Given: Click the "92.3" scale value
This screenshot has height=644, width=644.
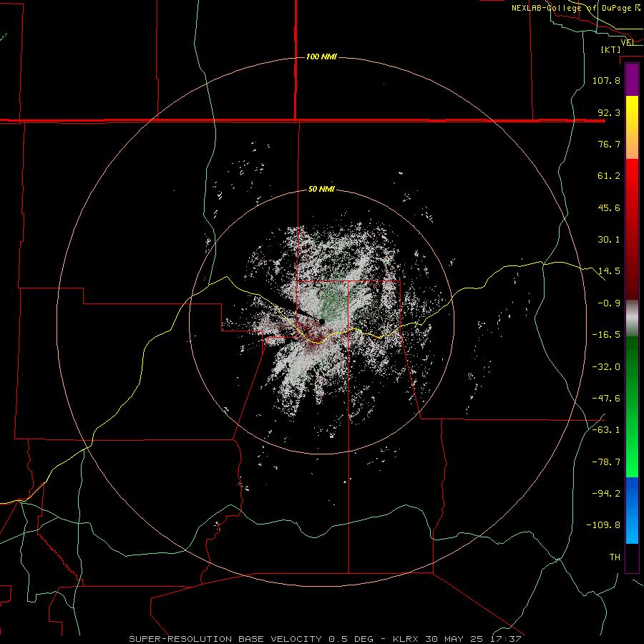Looking at the screenshot, I should click(609, 112).
